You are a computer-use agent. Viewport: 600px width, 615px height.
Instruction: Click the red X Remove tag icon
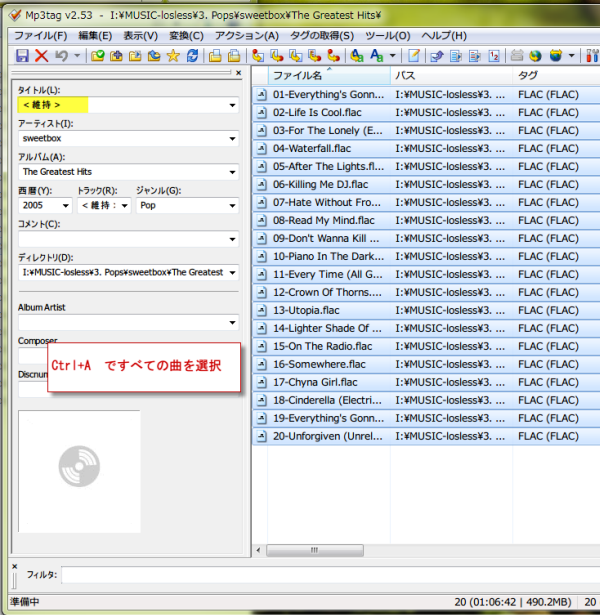41,56
